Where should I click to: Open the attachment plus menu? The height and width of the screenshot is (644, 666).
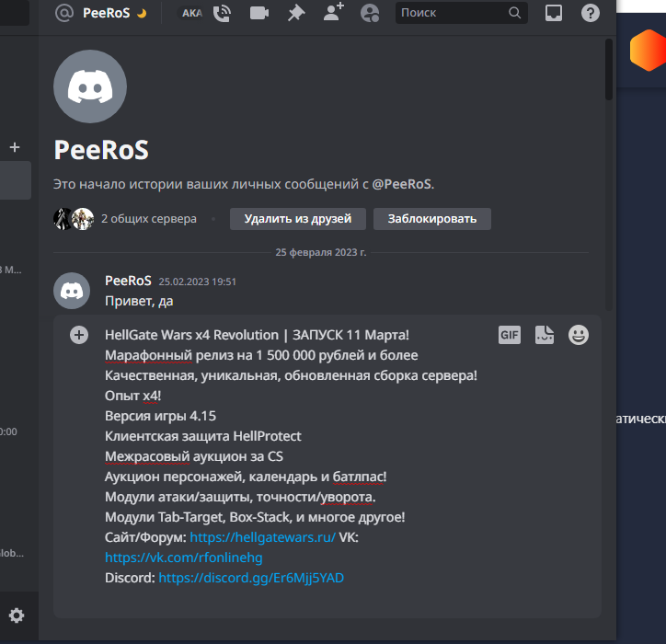pyautogui.click(x=79, y=335)
